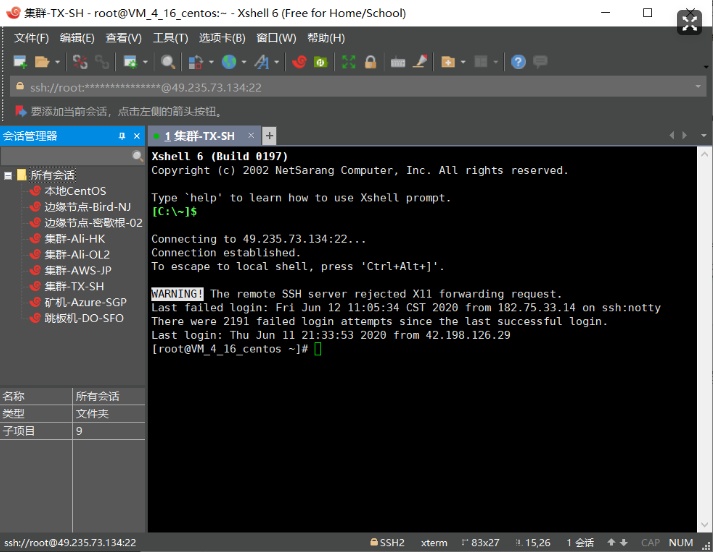Click the speech bubble feedback icon
The width and height of the screenshot is (714, 552).
tap(540, 61)
